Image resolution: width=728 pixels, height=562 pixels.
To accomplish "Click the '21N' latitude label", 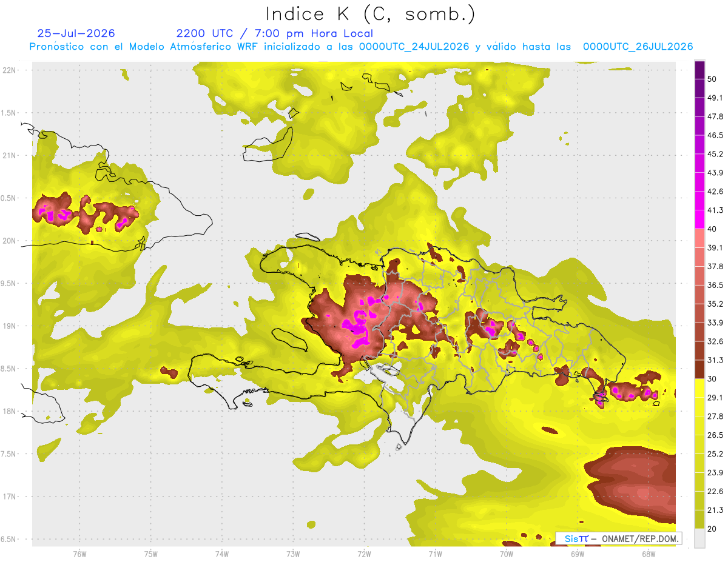I will coord(8,155).
